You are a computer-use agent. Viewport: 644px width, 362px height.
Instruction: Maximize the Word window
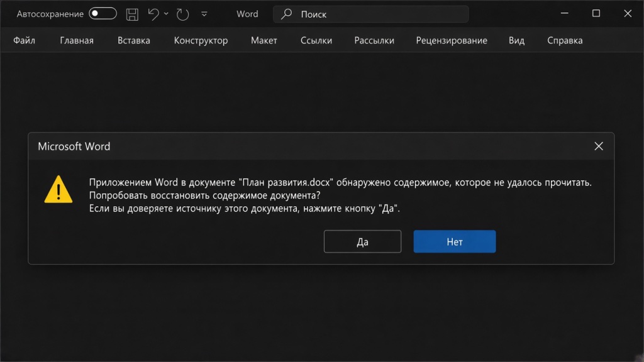point(596,14)
